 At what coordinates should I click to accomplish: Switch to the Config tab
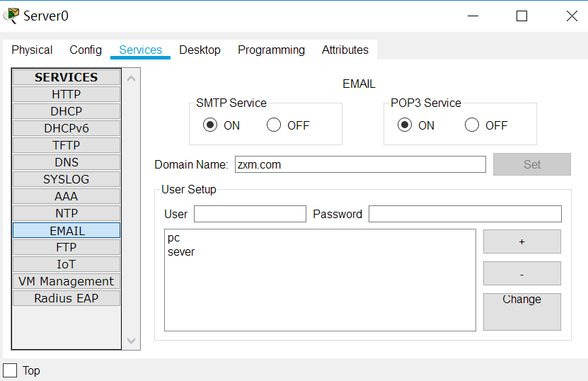tap(86, 50)
